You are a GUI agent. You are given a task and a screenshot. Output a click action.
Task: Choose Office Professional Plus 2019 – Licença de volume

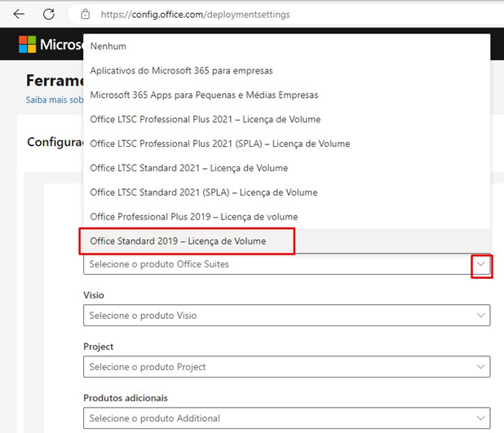[287, 217]
